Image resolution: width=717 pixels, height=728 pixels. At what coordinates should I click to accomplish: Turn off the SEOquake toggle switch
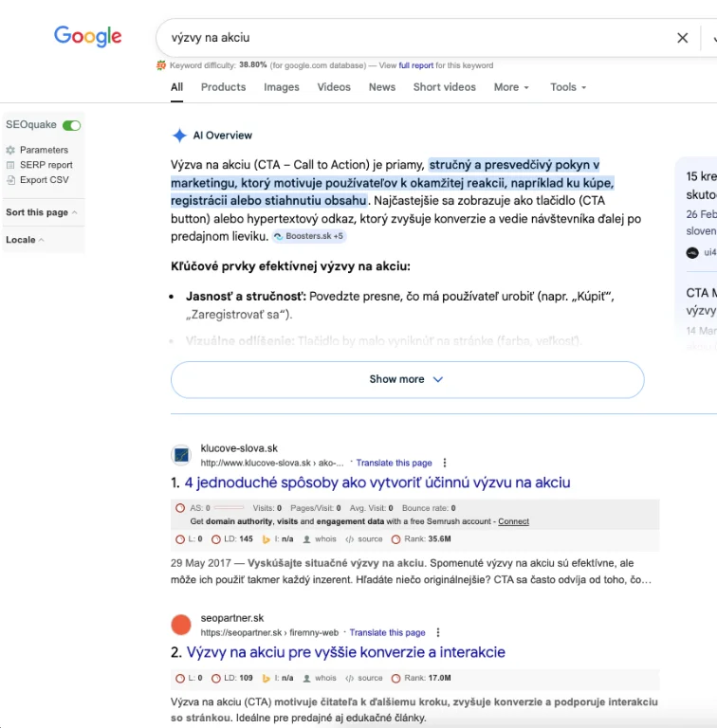(x=71, y=125)
